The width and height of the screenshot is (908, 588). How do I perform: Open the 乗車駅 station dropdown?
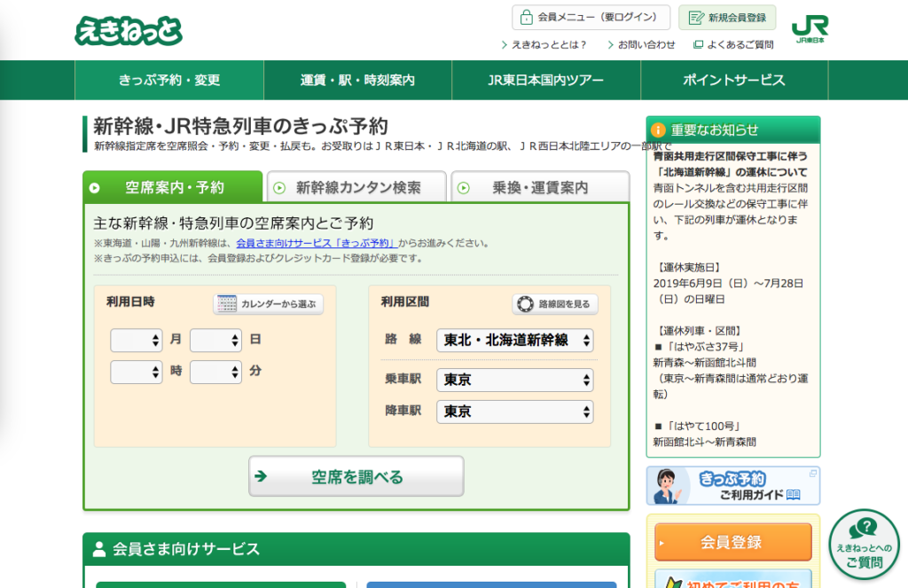[x=515, y=380]
